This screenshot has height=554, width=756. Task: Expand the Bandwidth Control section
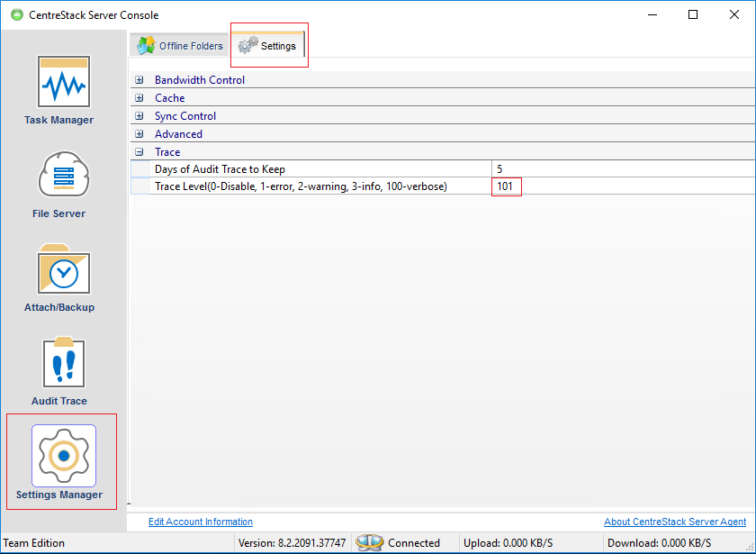139,80
